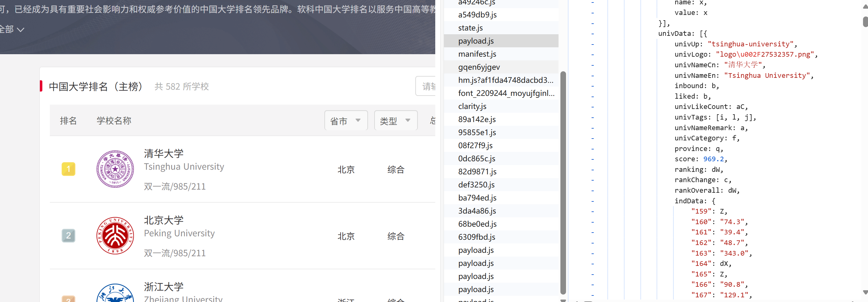Click the 排名 column header
This screenshot has width=868, height=302.
[68, 120]
